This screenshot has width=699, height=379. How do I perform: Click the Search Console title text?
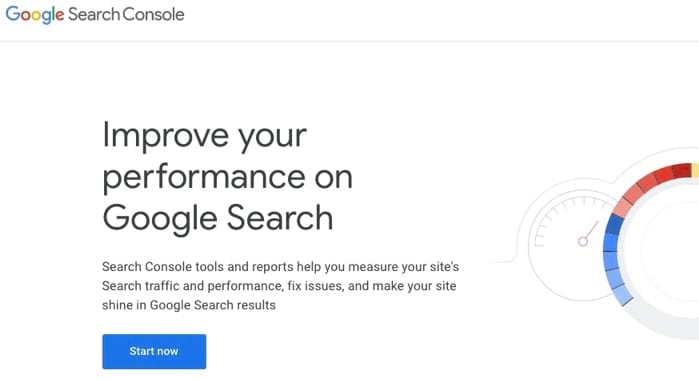(x=126, y=14)
